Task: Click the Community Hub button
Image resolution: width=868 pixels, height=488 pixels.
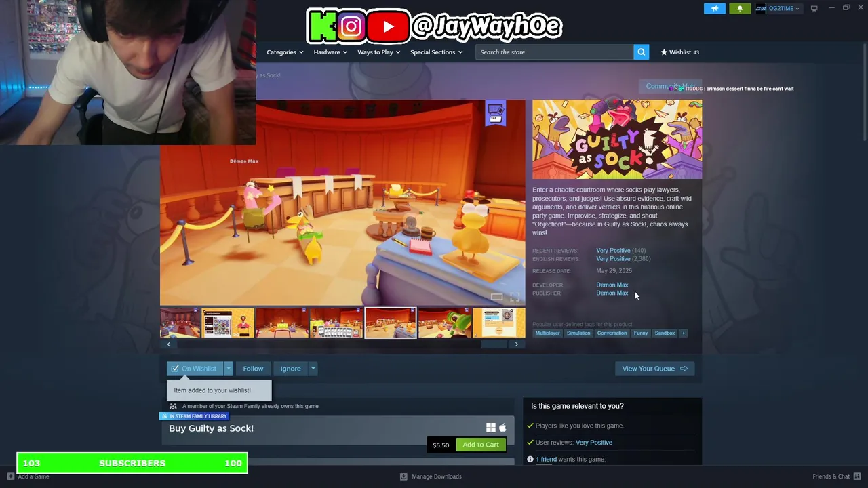Action: 670,86
